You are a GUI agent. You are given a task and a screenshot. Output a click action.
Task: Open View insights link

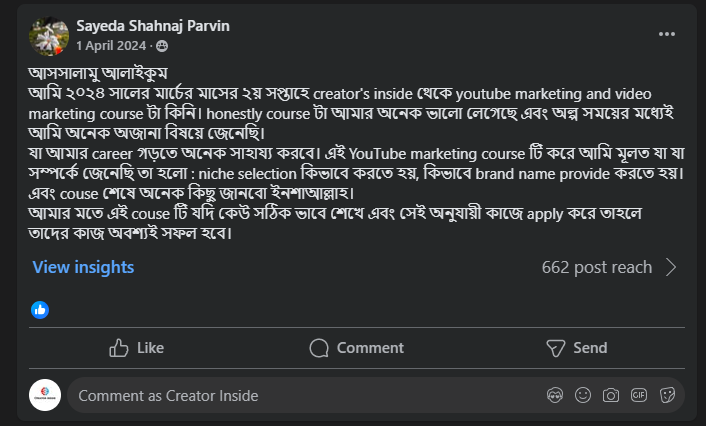pos(83,267)
